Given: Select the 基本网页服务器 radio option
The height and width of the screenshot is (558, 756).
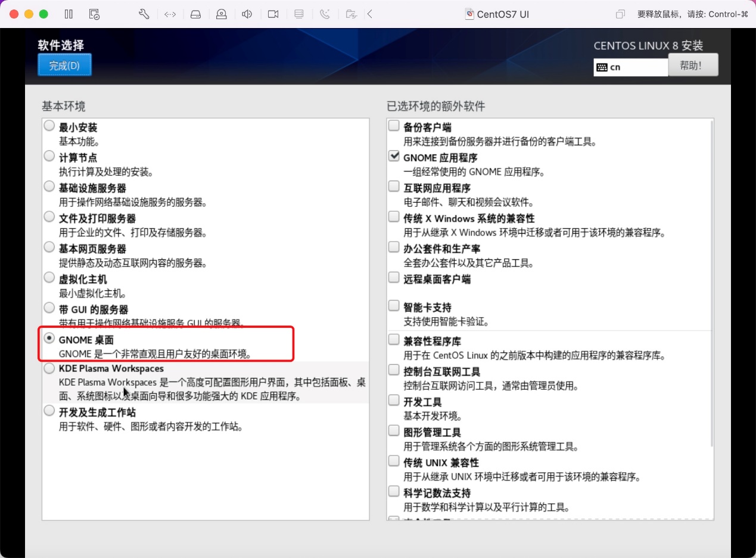Looking at the screenshot, I should point(49,248).
